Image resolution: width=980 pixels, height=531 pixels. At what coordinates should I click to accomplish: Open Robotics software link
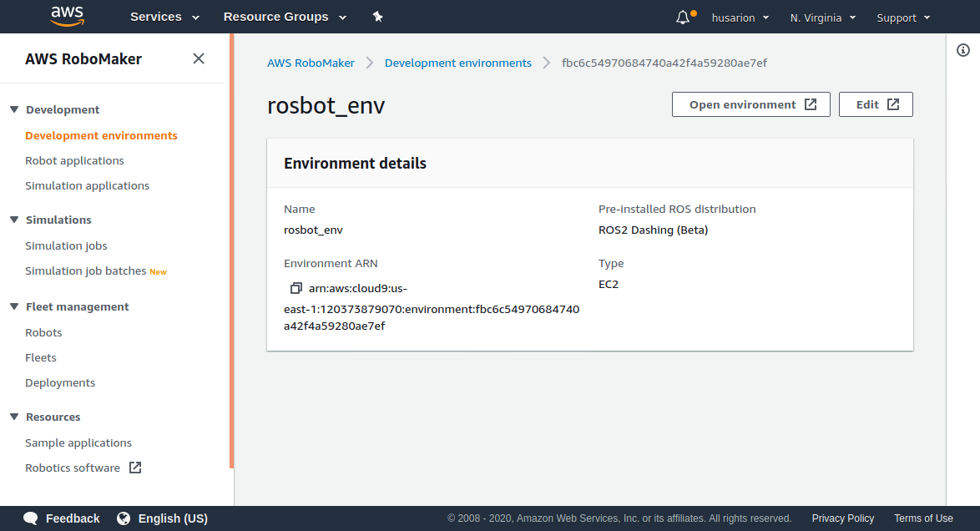tap(73, 468)
